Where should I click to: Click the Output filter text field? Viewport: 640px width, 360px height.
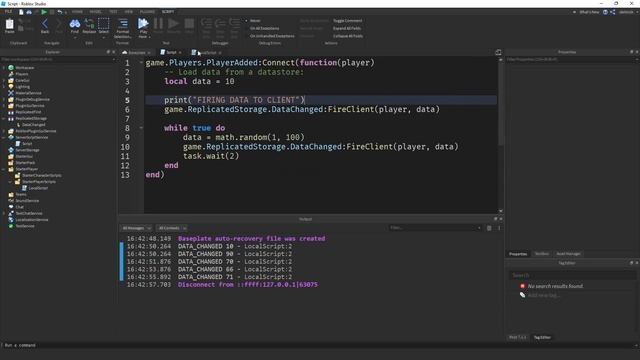(x=435, y=228)
